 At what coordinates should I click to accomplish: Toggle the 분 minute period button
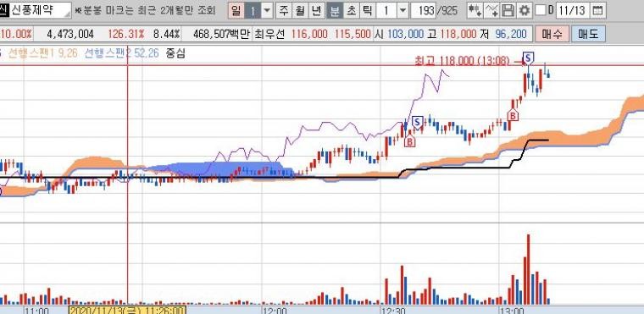coord(336,10)
